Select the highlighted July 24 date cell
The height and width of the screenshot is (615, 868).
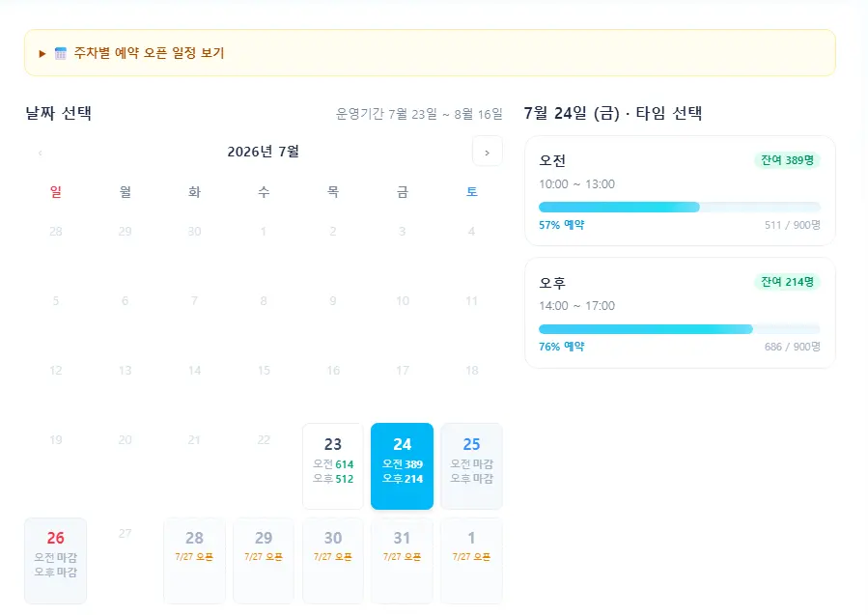(402, 466)
